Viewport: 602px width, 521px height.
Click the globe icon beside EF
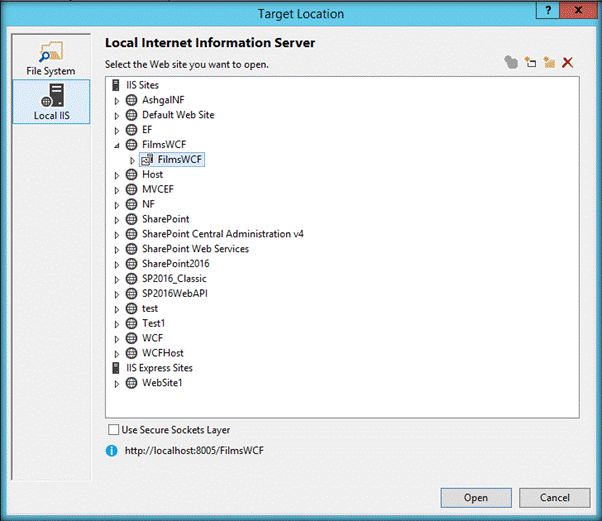(x=131, y=130)
